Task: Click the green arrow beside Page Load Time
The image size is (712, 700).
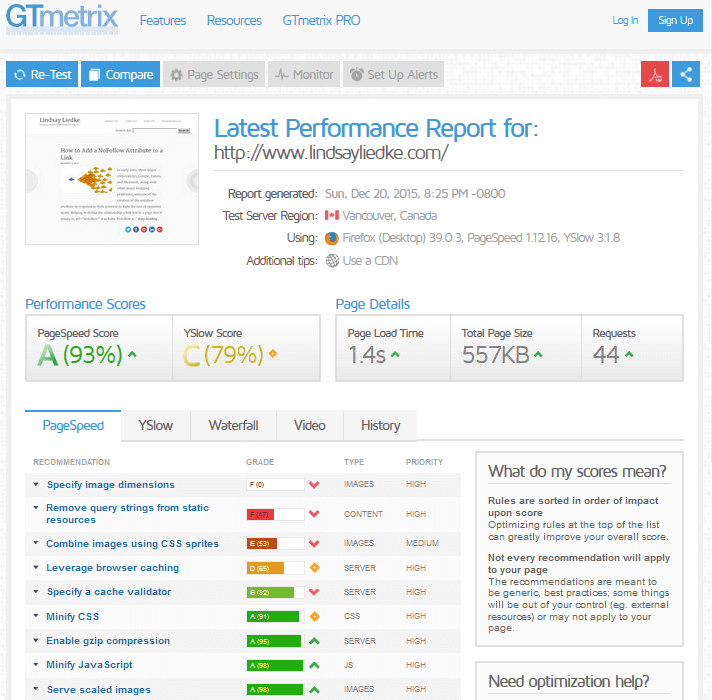Action: point(395,355)
